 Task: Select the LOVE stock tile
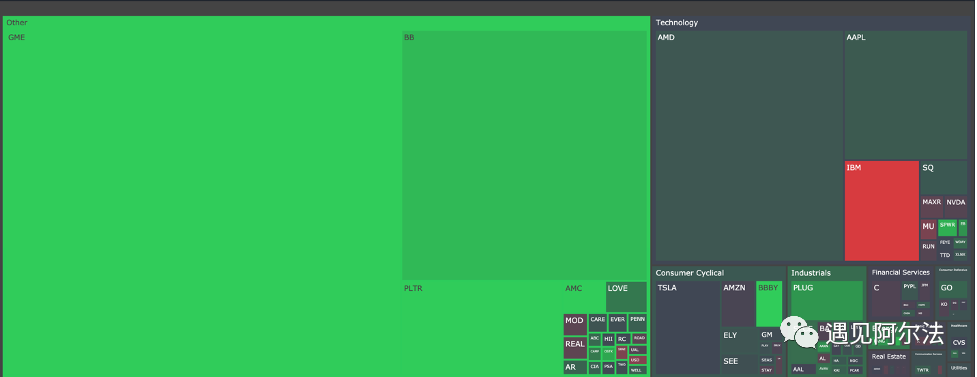626,297
